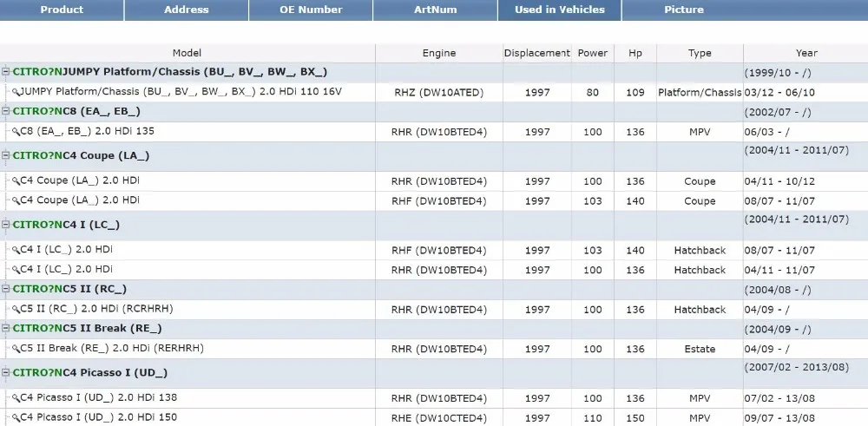The image size is (868, 426).
Task: Click power value 80 in JUMPY row
Action: [x=592, y=92]
